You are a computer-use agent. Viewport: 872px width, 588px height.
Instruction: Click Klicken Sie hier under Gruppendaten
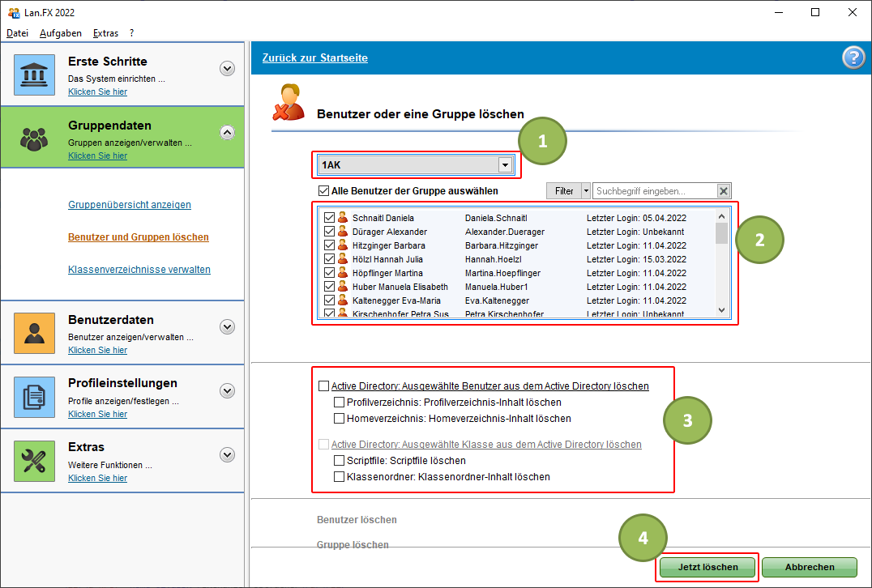97,156
